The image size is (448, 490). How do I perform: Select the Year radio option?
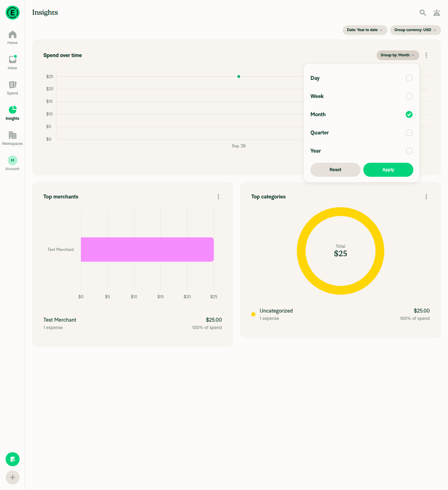pos(409,151)
